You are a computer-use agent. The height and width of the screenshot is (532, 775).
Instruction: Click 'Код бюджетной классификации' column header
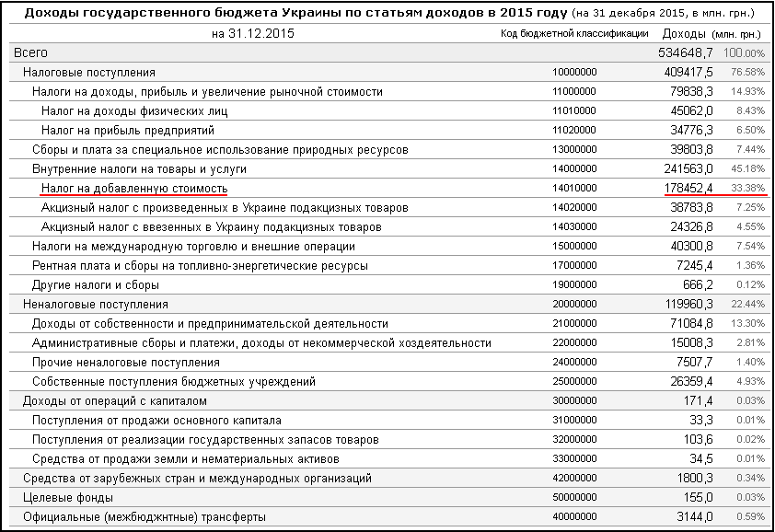point(574,34)
